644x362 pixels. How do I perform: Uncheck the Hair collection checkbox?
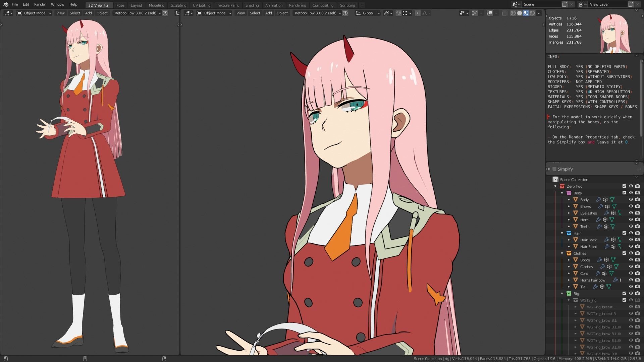pyautogui.click(x=624, y=233)
